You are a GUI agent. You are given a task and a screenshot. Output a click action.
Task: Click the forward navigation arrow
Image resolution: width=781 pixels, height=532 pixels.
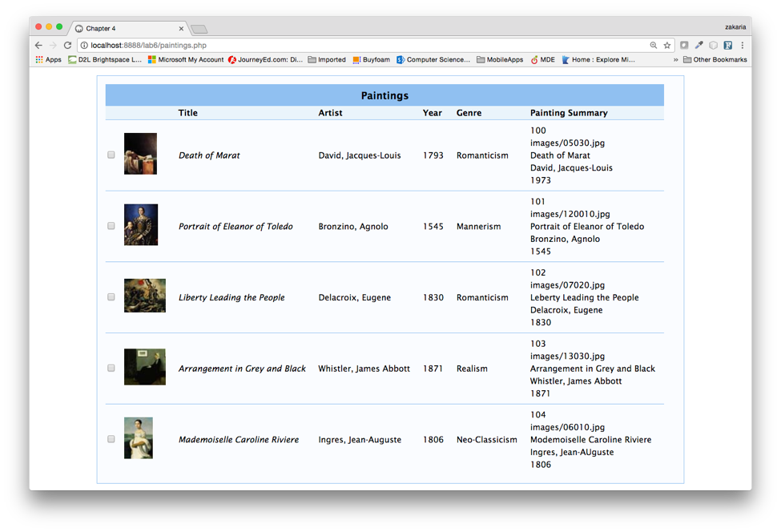click(x=52, y=46)
